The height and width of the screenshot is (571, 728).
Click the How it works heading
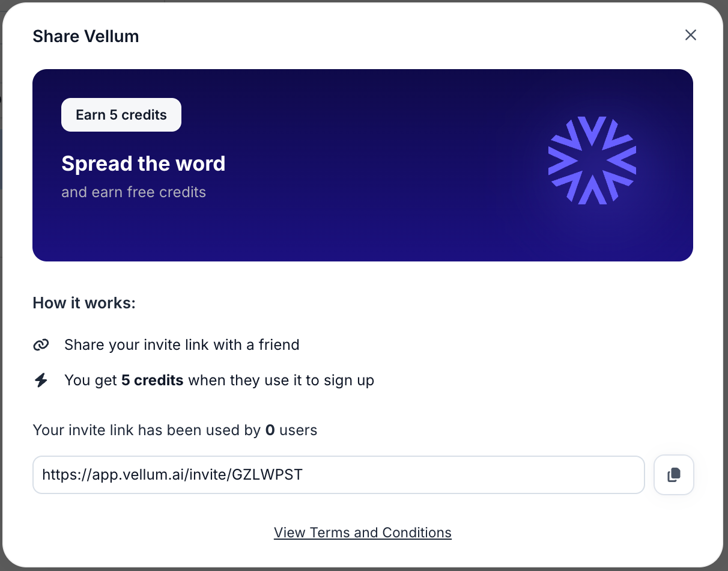click(x=83, y=303)
